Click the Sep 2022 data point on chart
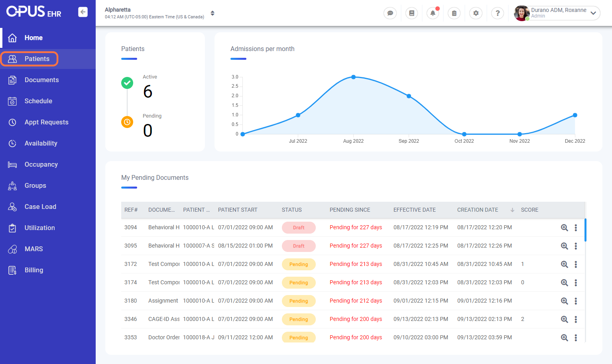The height and width of the screenshot is (364, 612). (x=409, y=96)
